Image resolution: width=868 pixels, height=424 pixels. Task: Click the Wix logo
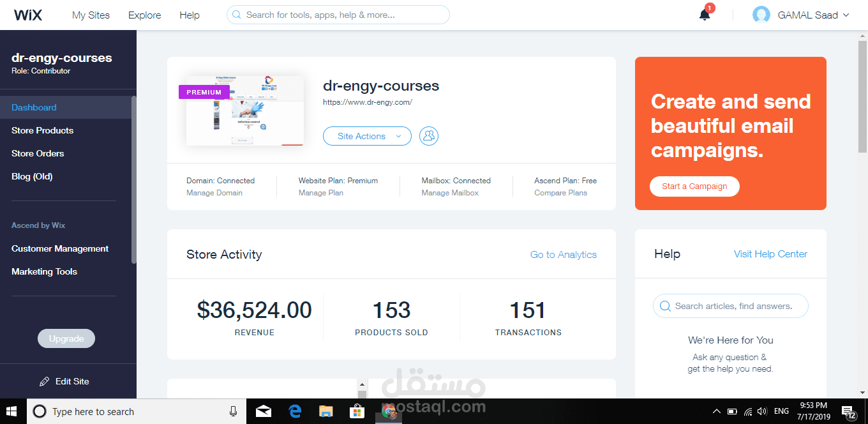pos(28,15)
